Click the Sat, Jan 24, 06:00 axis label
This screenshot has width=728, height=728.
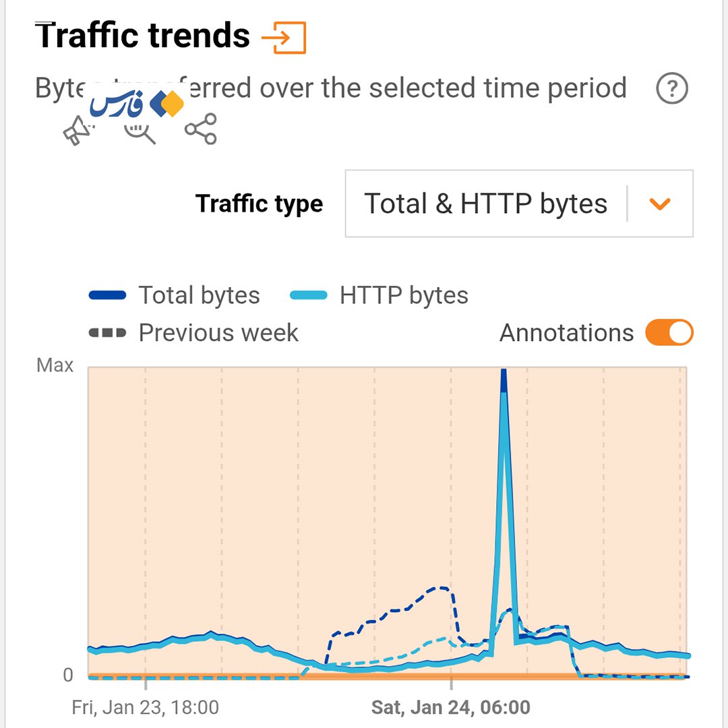tap(450, 708)
